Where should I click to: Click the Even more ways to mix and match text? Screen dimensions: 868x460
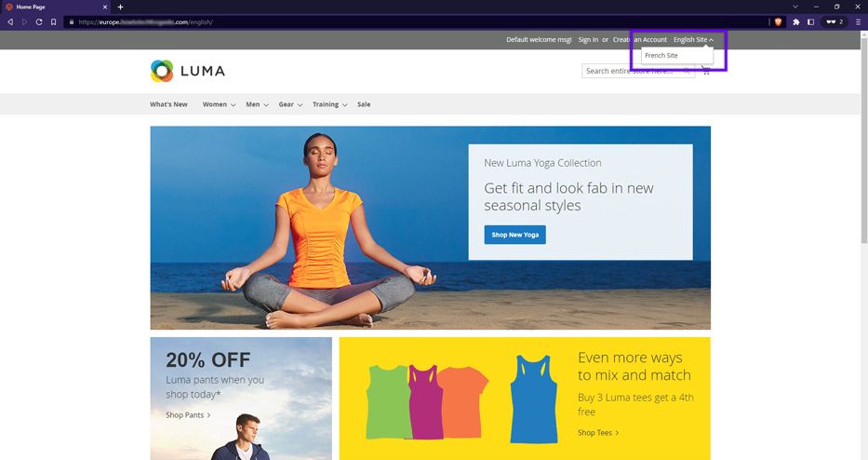pos(634,366)
